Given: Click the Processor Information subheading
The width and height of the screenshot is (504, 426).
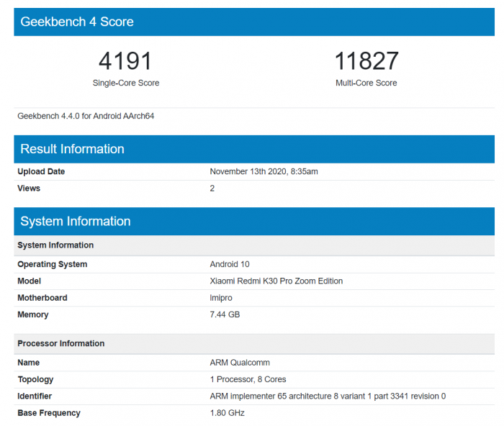Looking at the screenshot, I should pos(61,343).
